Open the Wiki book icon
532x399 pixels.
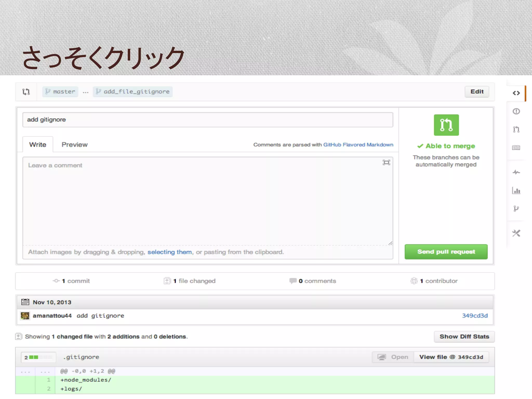516,148
